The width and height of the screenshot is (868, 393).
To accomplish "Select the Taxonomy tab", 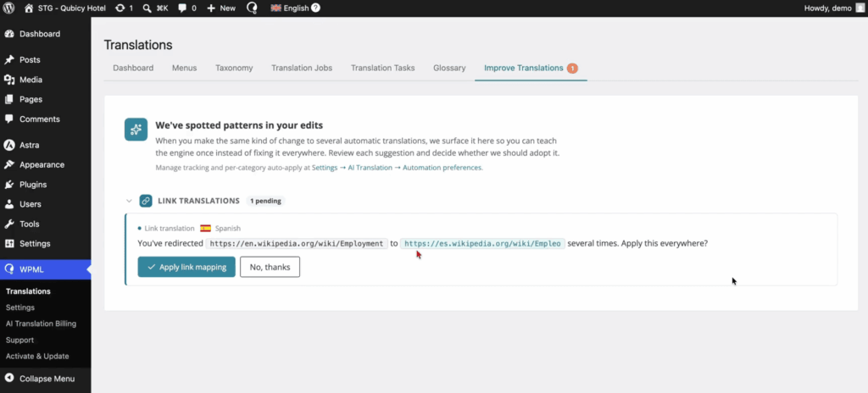I will click(234, 68).
